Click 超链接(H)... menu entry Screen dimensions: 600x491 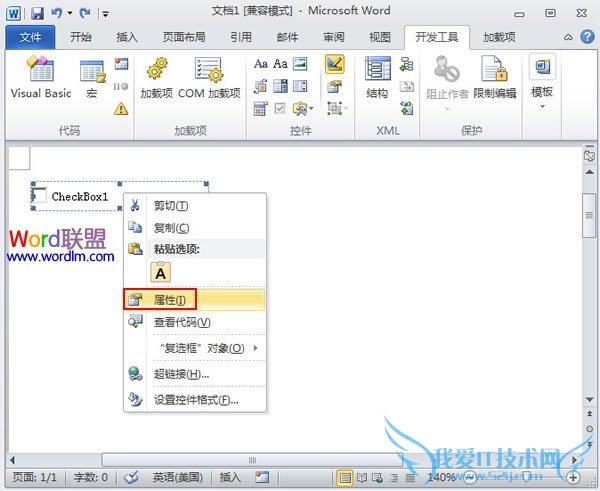pyautogui.click(x=194, y=374)
